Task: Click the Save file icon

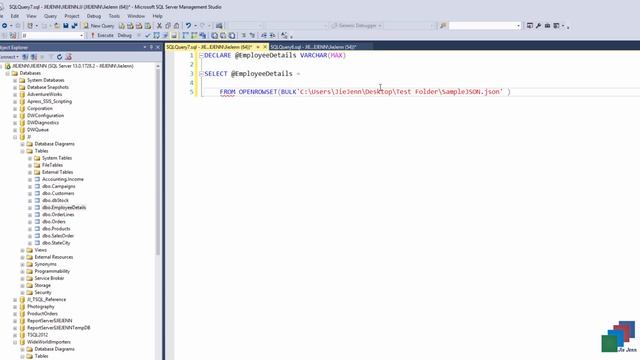Action: [66, 26]
